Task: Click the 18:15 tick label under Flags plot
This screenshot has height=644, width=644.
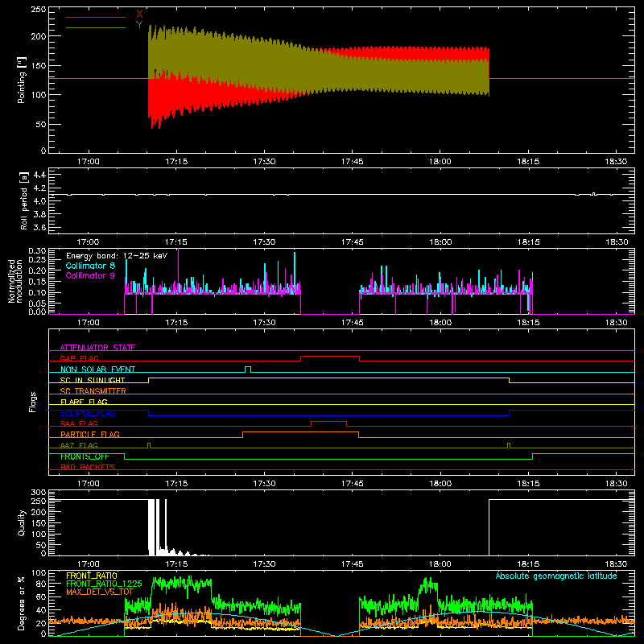Action: pyautogui.click(x=528, y=484)
